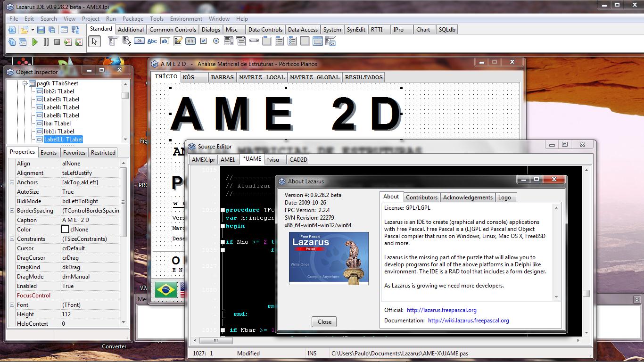
Task: Click Object Inspector tree scrollbar thumb
Action: pos(125,95)
